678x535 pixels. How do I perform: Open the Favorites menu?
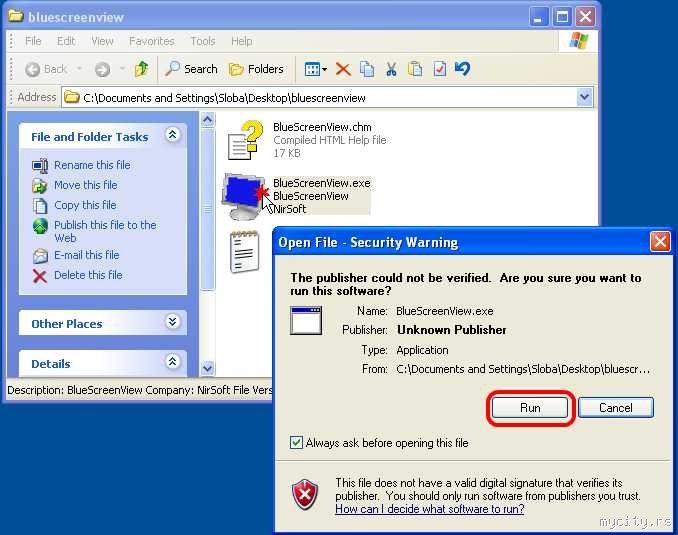(152, 41)
